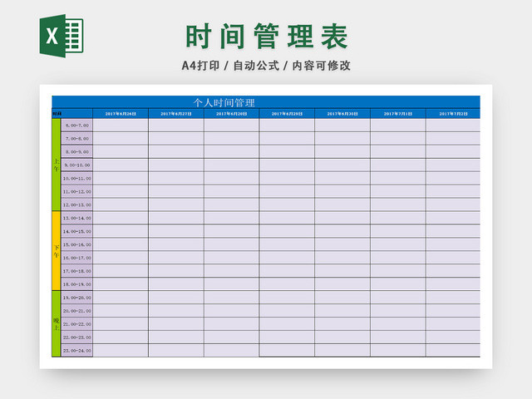Click the green 上午 section label

click(57, 165)
